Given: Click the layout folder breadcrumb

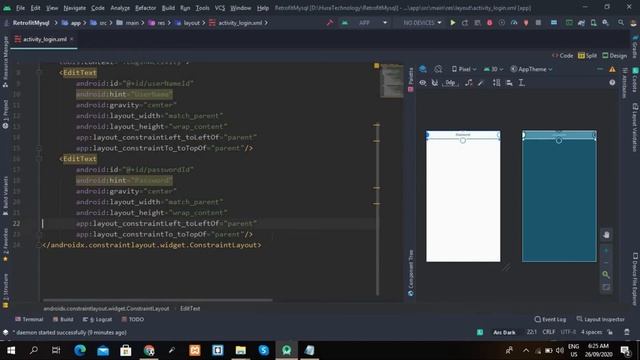Looking at the screenshot, I should point(188,23).
